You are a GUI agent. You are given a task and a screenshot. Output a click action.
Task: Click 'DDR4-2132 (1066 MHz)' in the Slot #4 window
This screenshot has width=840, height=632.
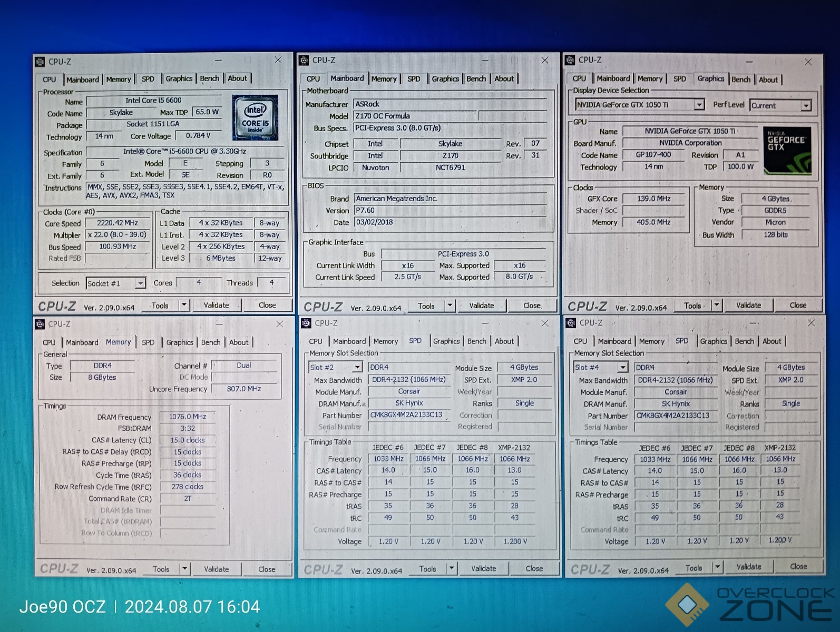pyautogui.click(x=675, y=380)
